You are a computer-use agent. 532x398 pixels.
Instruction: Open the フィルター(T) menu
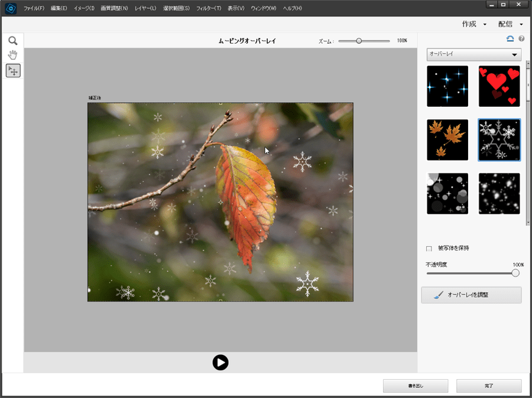[208, 8]
